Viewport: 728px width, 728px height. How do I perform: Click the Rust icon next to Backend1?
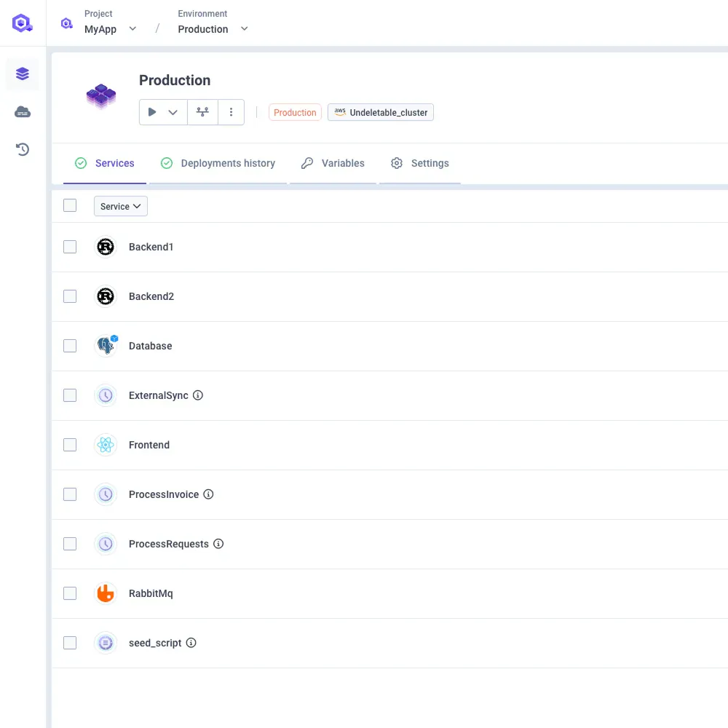click(x=106, y=247)
